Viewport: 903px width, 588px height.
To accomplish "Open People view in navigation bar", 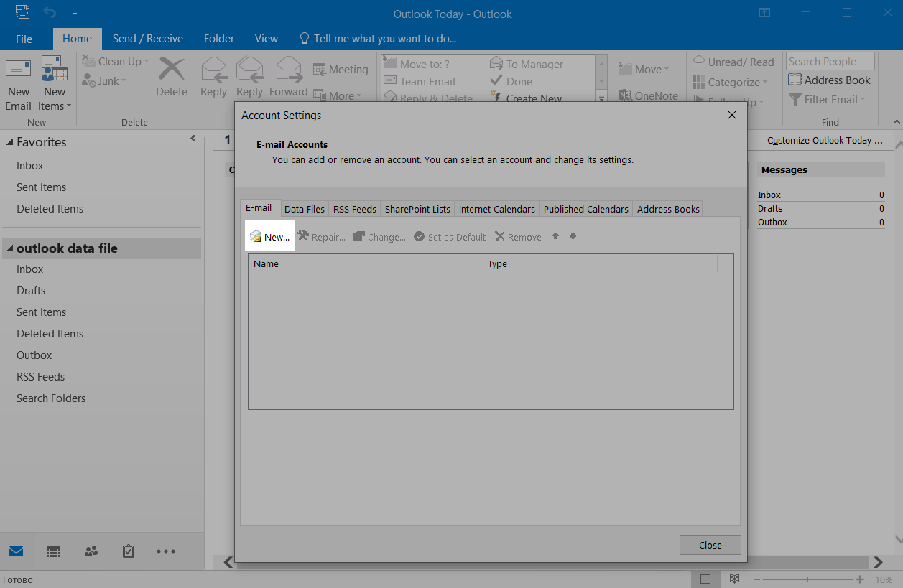I will [91, 551].
